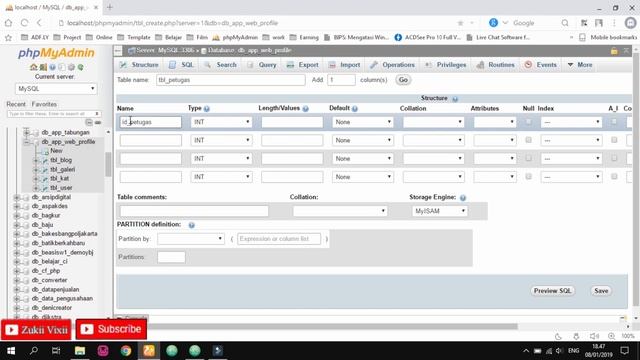The image size is (640, 360).
Task: Expand db_arsipdigital database tree node
Action: pos(17,197)
